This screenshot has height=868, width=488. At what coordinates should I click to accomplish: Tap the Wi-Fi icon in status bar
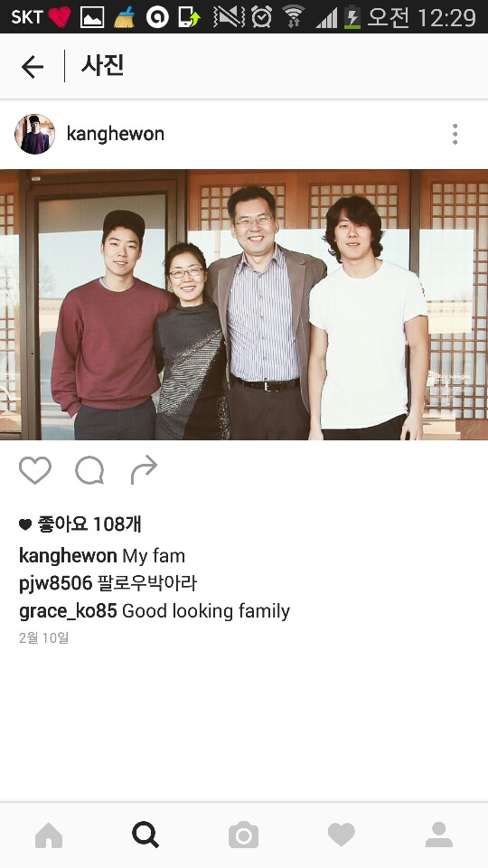point(293,16)
